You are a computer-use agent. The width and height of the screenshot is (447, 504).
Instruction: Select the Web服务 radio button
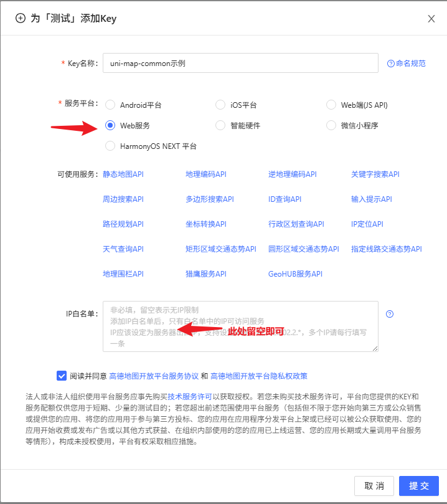tap(110, 125)
